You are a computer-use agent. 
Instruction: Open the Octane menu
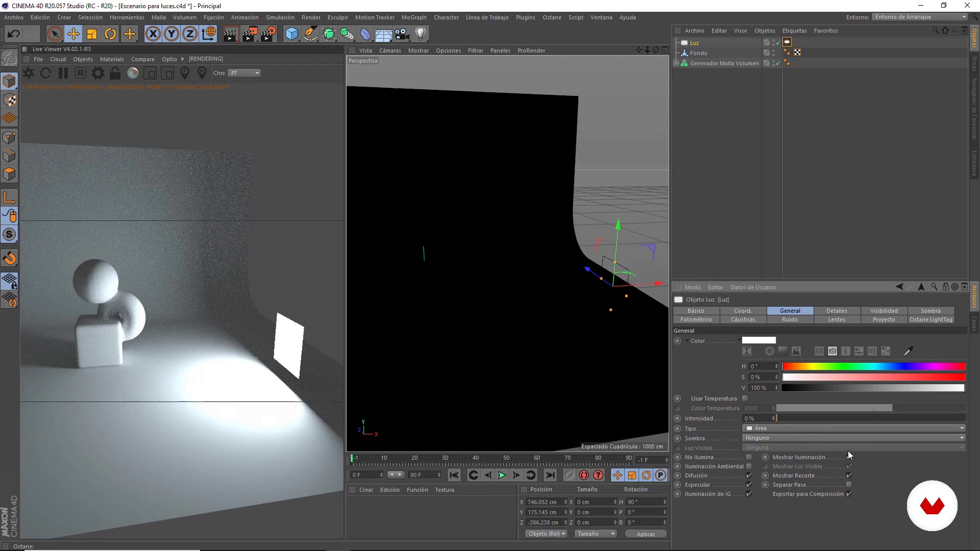click(x=552, y=17)
